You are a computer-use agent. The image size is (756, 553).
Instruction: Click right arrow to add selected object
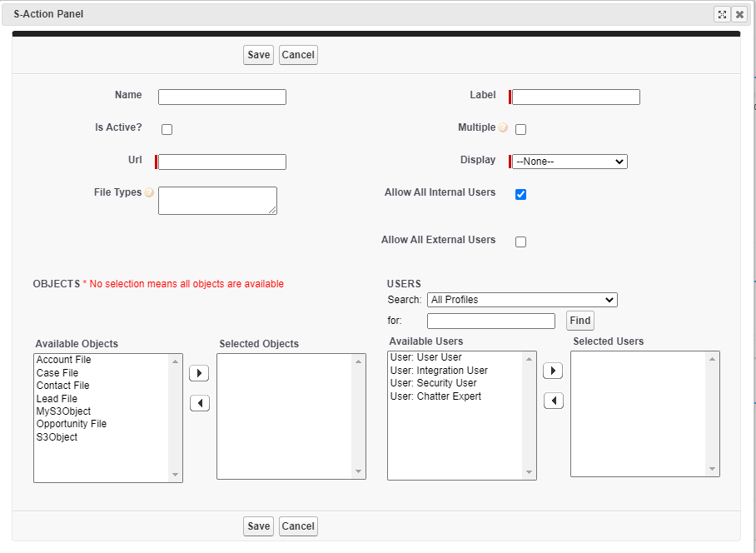[199, 373]
